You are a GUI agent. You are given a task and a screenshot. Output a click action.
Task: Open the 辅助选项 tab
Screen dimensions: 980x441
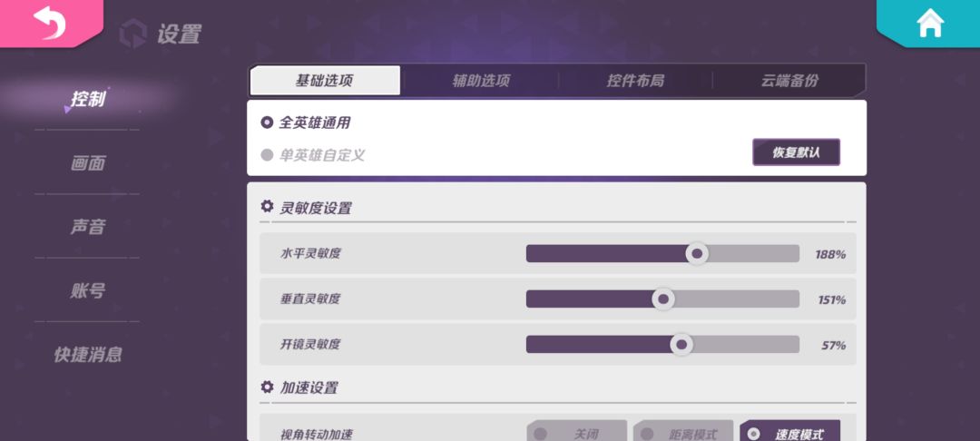tap(481, 81)
